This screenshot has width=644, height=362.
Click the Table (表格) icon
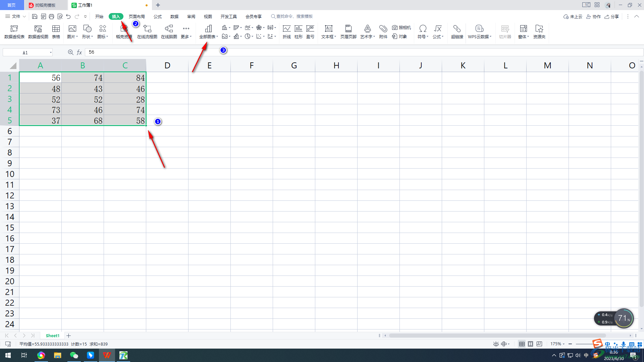tap(56, 32)
